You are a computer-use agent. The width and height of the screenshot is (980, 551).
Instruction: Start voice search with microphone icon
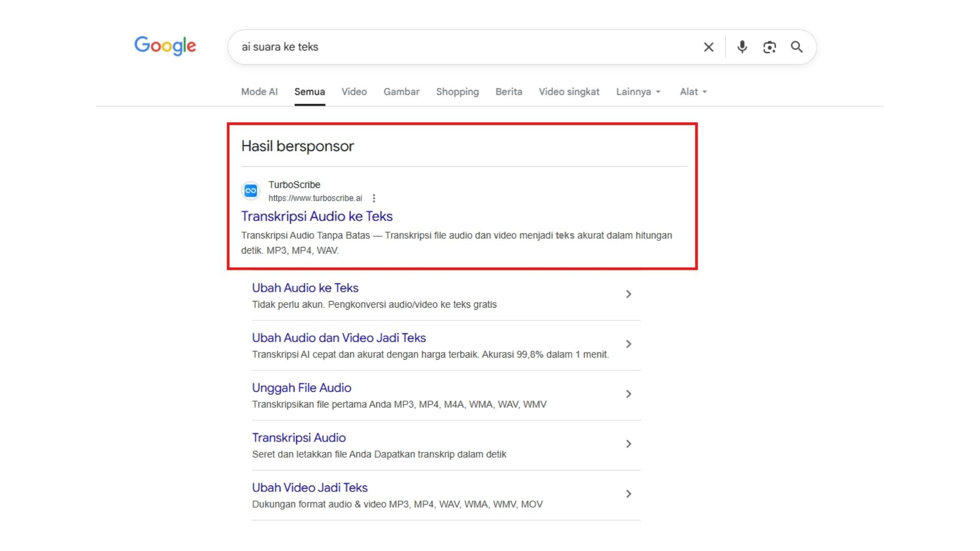[742, 47]
